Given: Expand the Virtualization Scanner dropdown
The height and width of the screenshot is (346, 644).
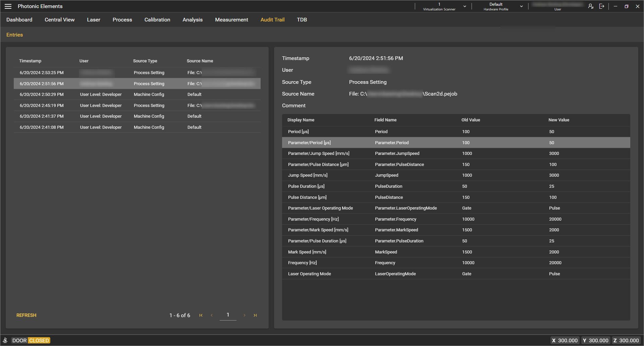Looking at the screenshot, I should click(465, 6).
